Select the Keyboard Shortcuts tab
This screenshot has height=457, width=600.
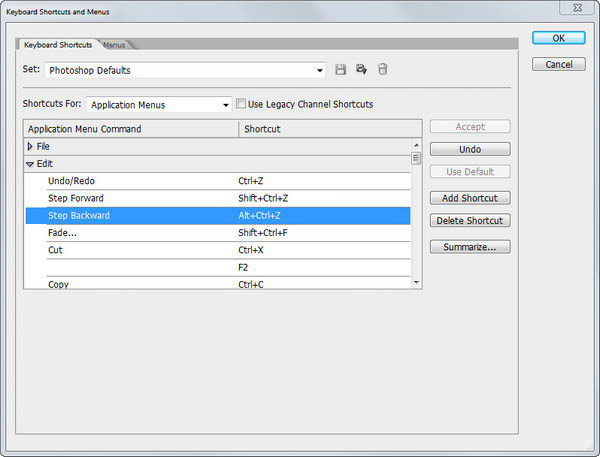pyautogui.click(x=58, y=45)
